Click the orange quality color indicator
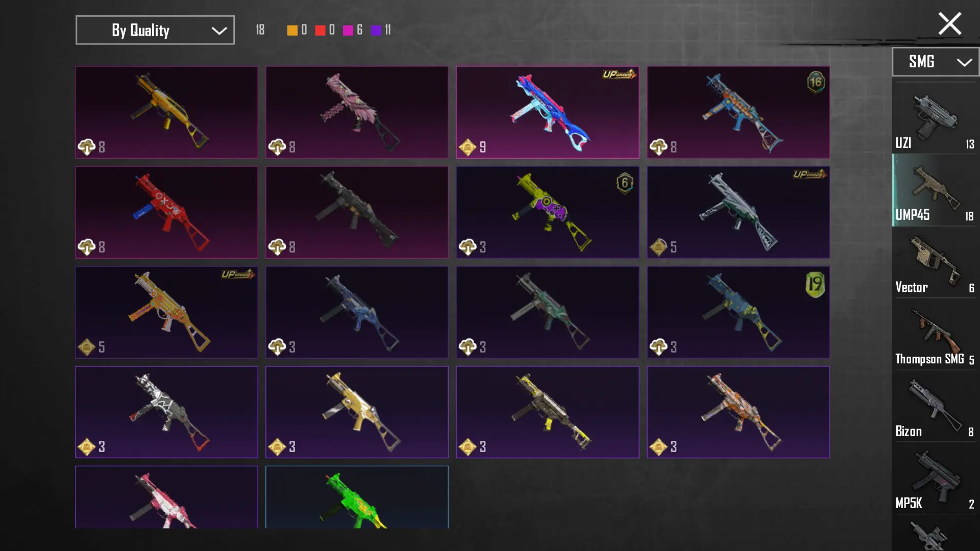980x551 pixels. tap(292, 30)
